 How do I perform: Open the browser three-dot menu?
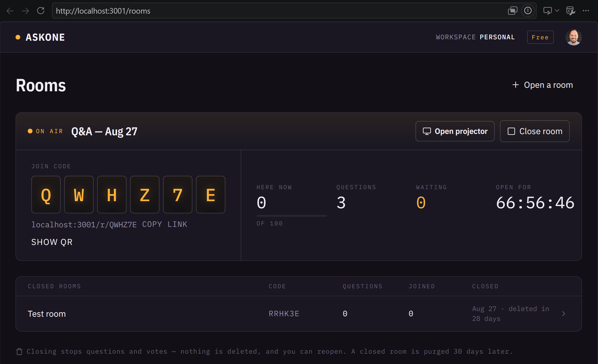586,11
